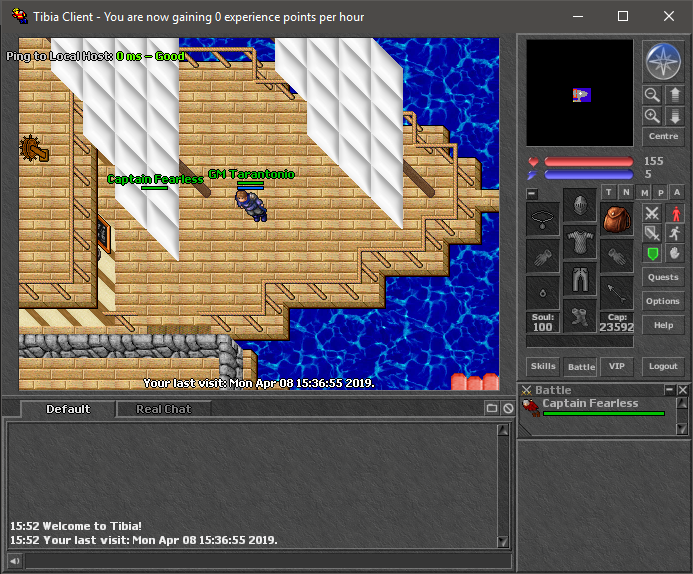Click the GM Tarantonio player character
The height and width of the screenshot is (574, 693).
click(x=251, y=206)
